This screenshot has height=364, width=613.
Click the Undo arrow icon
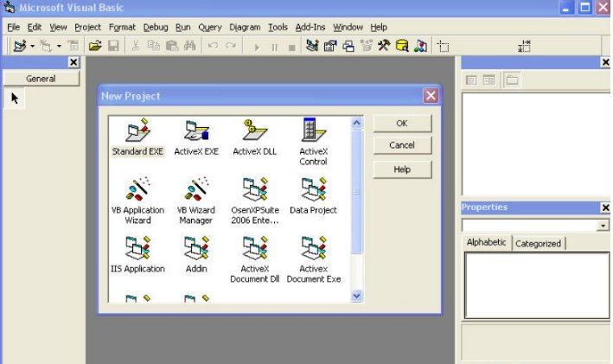[213, 46]
